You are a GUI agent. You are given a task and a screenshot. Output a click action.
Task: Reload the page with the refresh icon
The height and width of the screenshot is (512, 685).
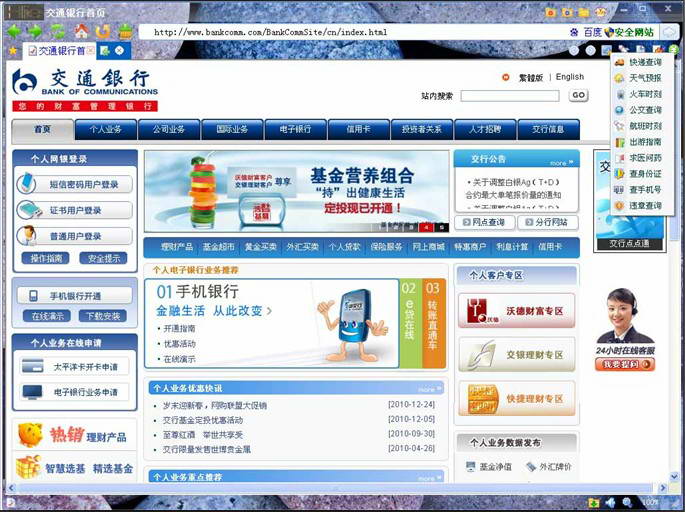point(58,31)
